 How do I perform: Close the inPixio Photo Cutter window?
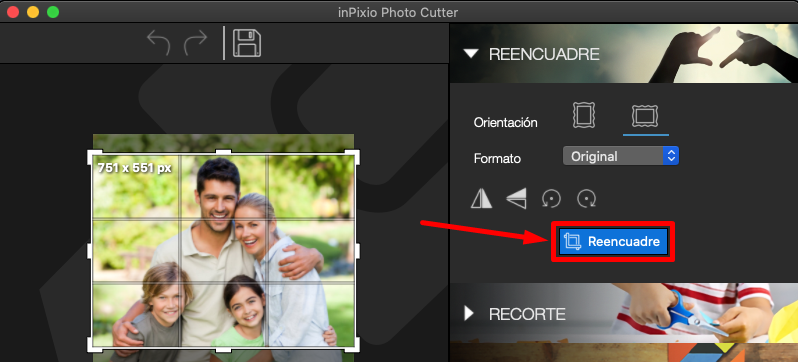click(13, 12)
